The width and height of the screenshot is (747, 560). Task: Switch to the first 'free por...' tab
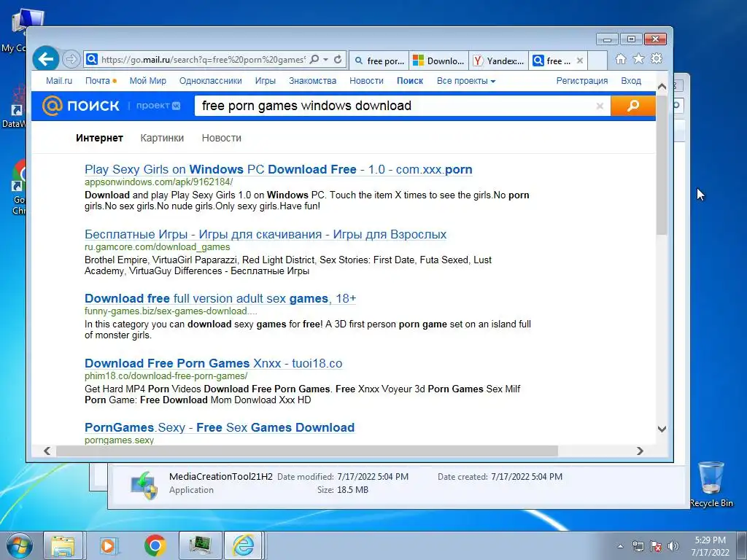pos(379,61)
